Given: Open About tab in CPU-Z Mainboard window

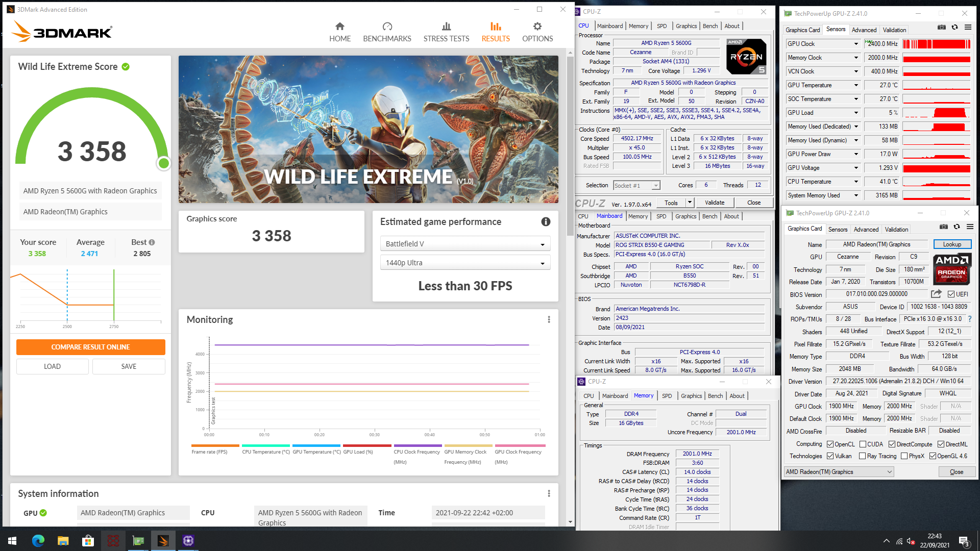Looking at the screenshot, I should (731, 216).
